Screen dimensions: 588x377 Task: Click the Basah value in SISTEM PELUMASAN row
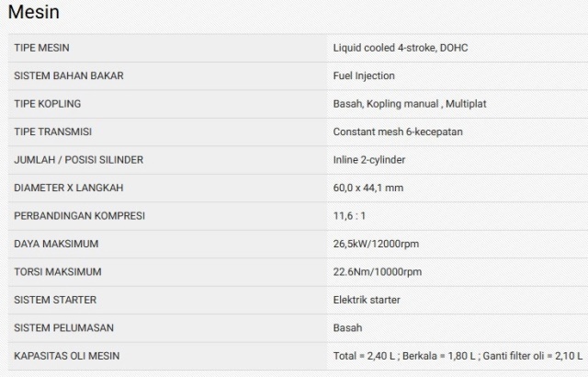[x=347, y=328]
